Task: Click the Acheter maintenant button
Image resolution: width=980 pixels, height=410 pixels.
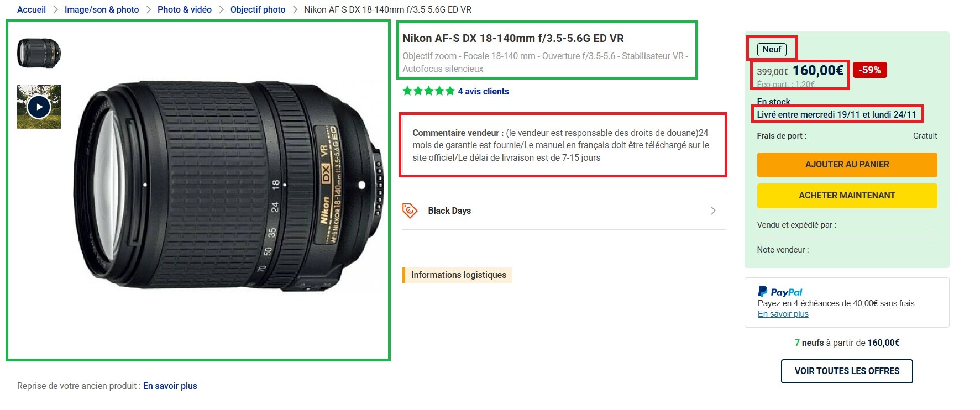Action: (x=847, y=196)
